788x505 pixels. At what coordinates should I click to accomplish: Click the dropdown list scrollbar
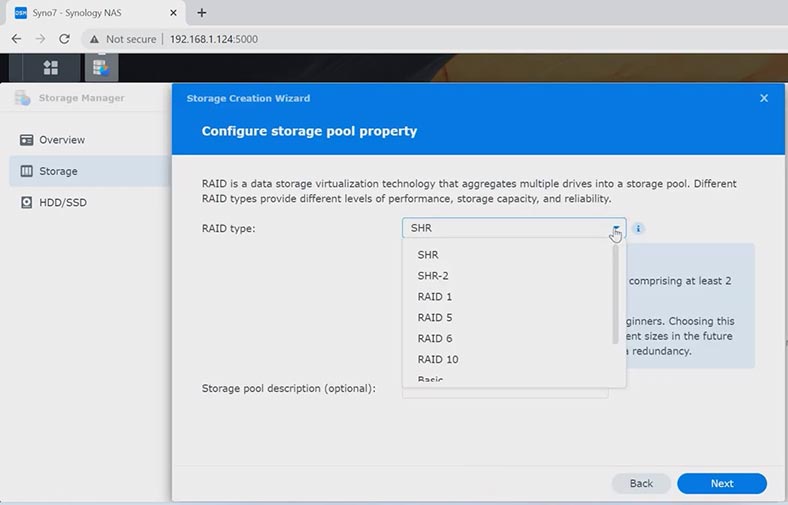pos(615,294)
